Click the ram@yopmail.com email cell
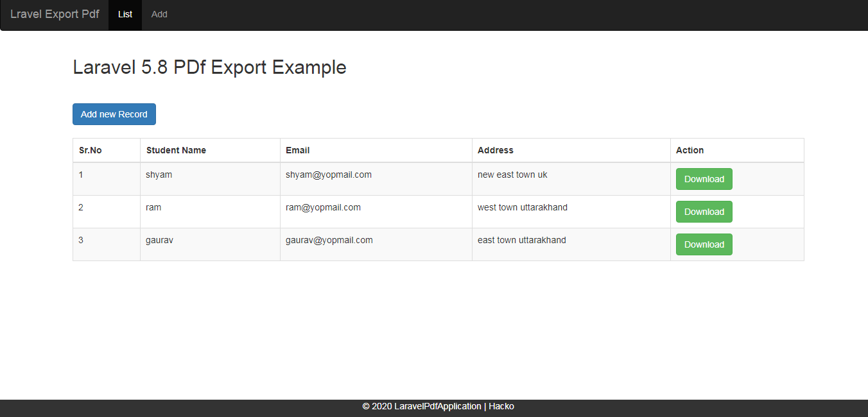Image resolution: width=868 pixels, height=417 pixels. [323, 207]
